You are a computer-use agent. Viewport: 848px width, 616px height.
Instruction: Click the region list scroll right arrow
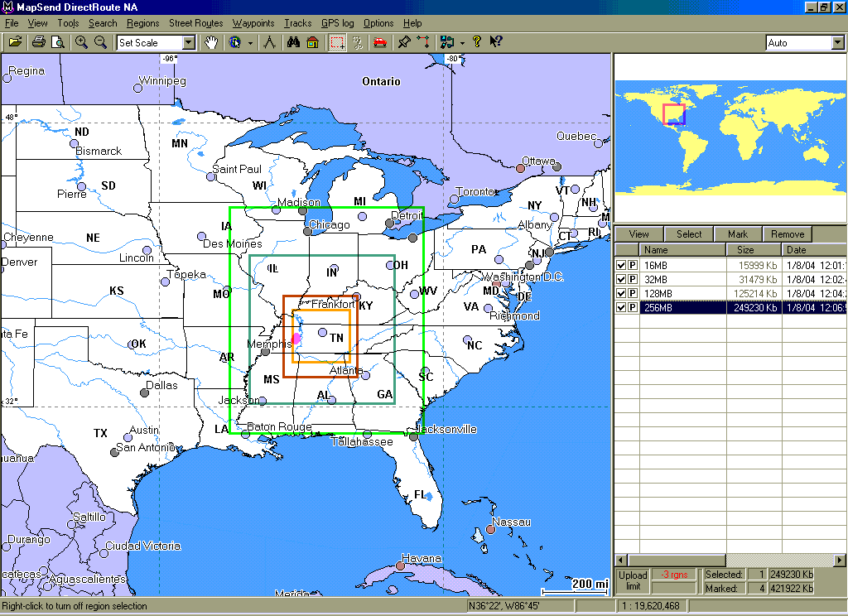(x=840, y=560)
